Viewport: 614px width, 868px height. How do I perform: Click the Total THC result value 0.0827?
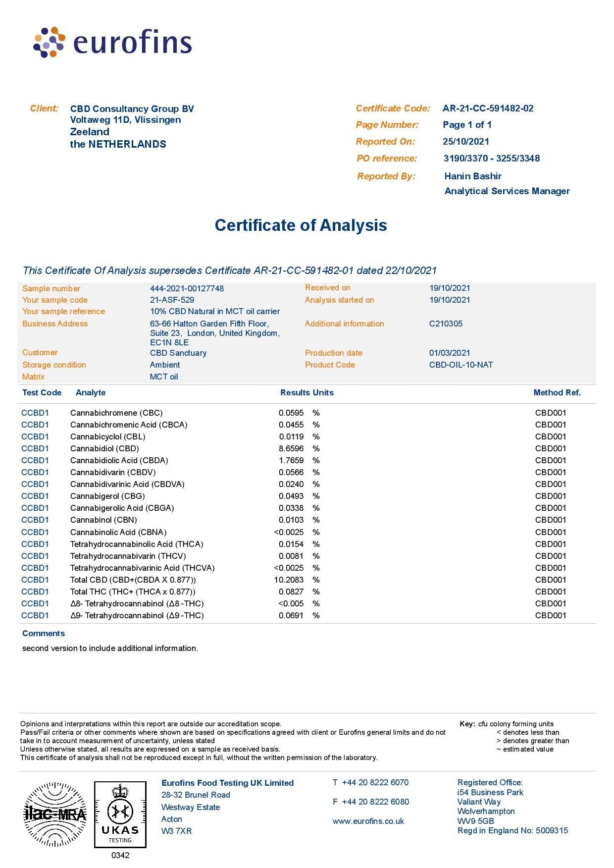(x=291, y=592)
